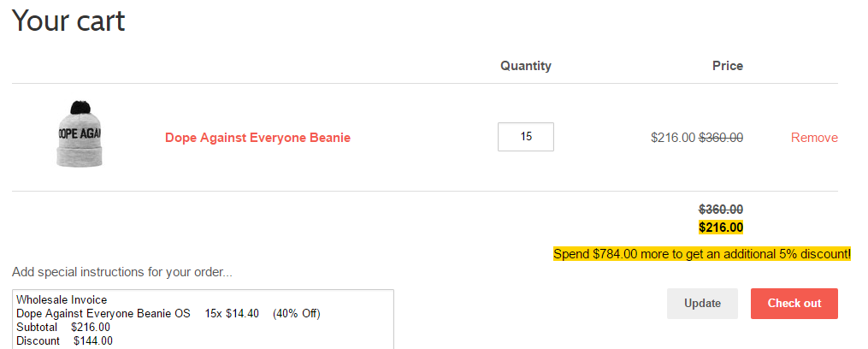Open the Dope Against Everyone Beanie link
868x349 pixels.
tap(257, 138)
